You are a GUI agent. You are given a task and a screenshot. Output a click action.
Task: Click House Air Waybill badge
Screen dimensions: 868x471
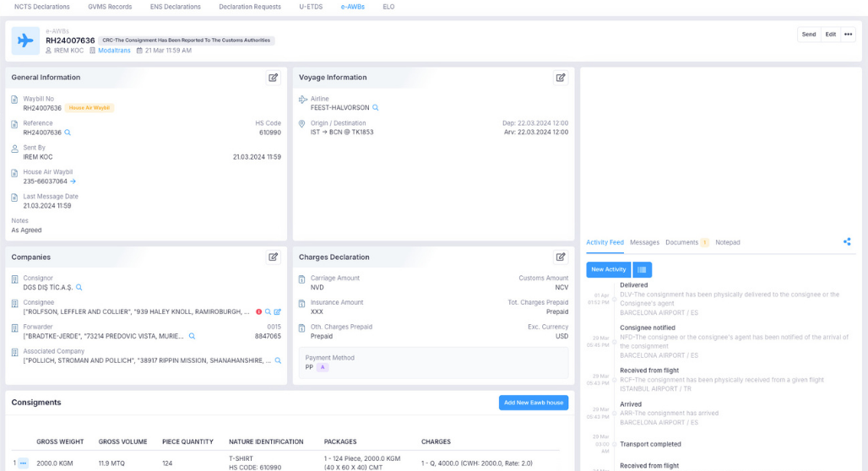click(90, 108)
